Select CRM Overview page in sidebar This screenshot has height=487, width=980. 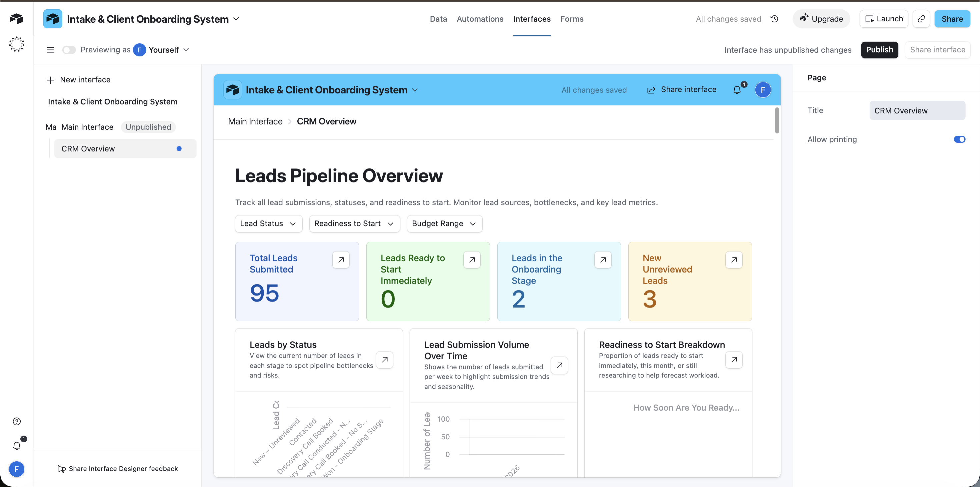point(125,148)
